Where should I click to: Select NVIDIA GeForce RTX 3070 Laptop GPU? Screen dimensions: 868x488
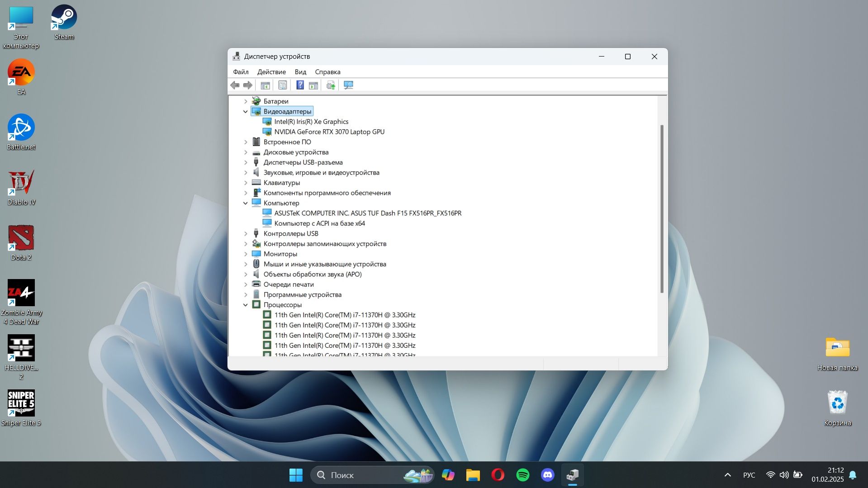coord(329,132)
